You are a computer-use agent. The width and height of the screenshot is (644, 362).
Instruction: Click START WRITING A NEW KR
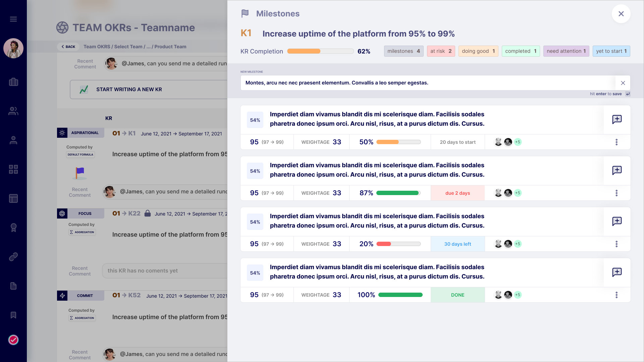(x=129, y=89)
